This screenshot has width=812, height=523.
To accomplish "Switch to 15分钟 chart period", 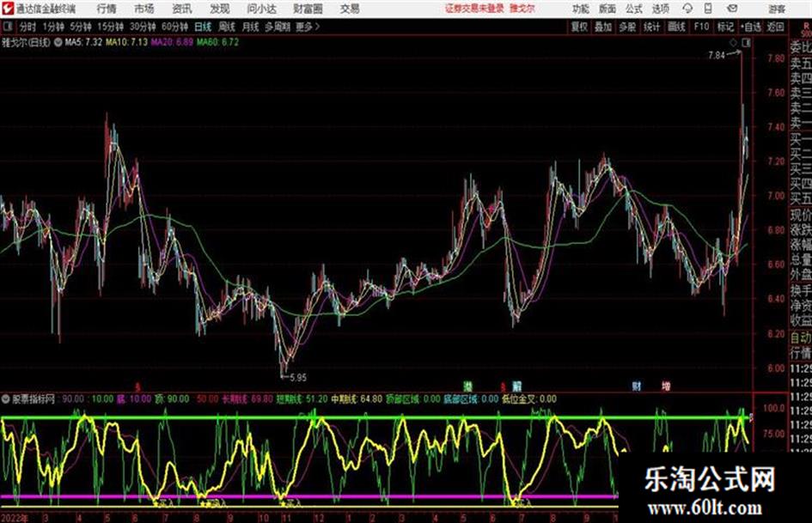I will pyautogui.click(x=111, y=27).
